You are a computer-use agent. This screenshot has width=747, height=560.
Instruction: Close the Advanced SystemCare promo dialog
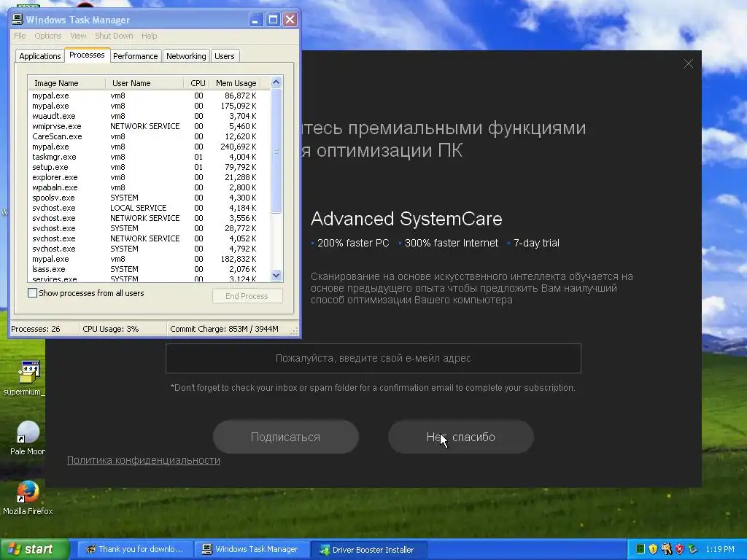(x=689, y=64)
